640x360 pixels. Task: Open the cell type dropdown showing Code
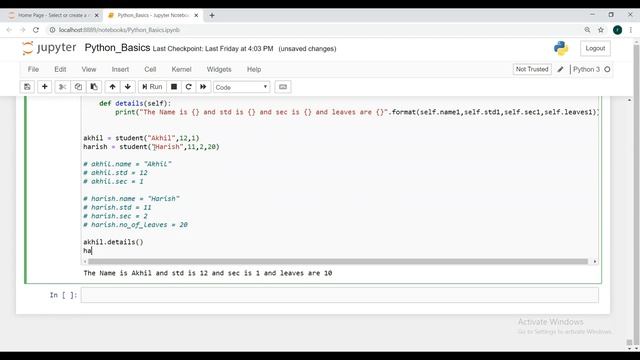[x=241, y=87]
